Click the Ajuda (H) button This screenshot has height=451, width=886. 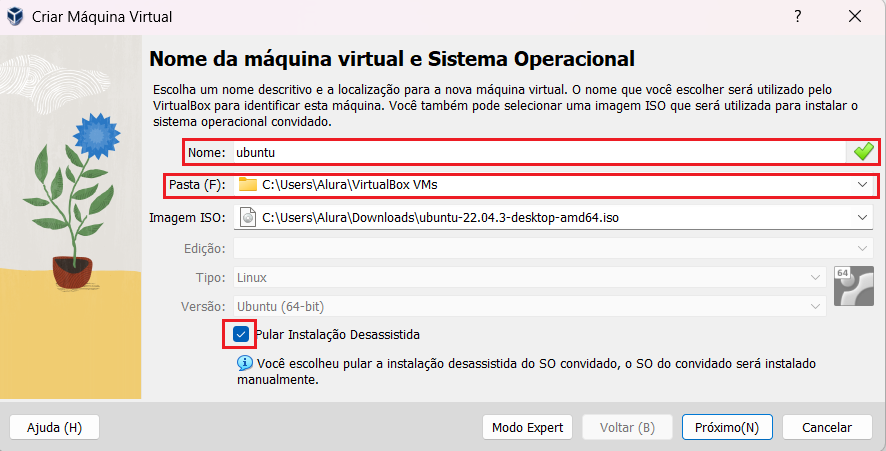point(54,427)
